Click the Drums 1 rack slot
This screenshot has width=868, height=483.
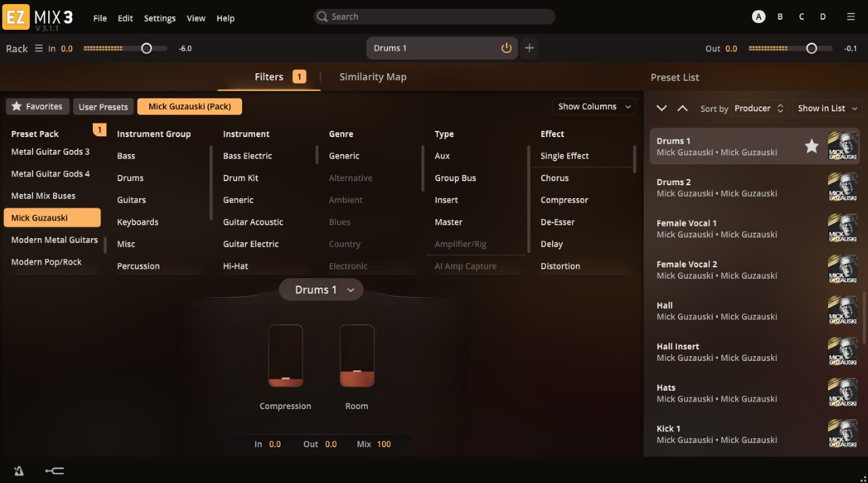442,48
